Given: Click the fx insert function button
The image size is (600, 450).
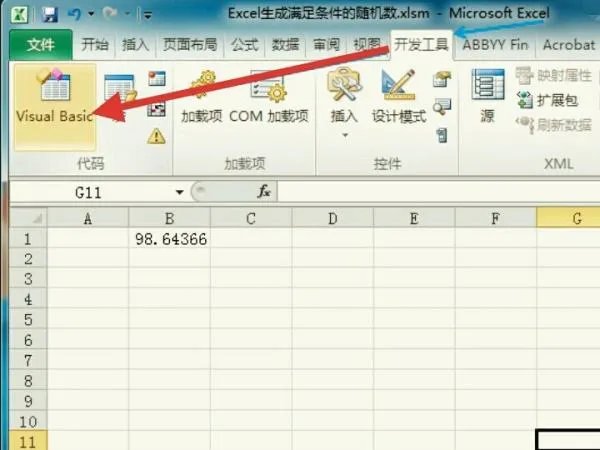Looking at the screenshot, I should pyautogui.click(x=265, y=191).
